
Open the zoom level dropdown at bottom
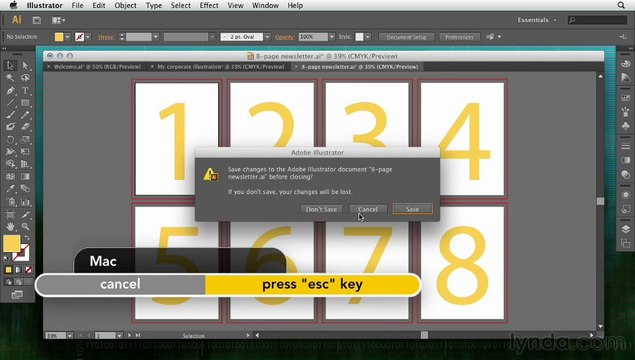pyautogui.click(x=70, y=336)
